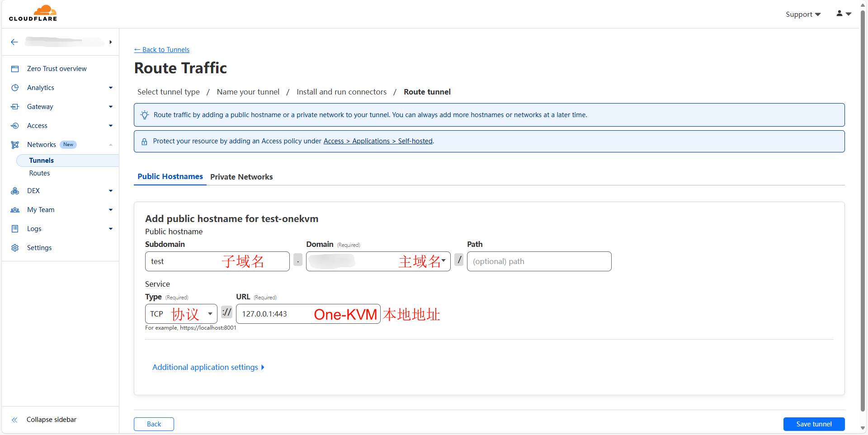Switch to Private Networks tab
This screenshot has height=435, width=868.
point(241,177)
